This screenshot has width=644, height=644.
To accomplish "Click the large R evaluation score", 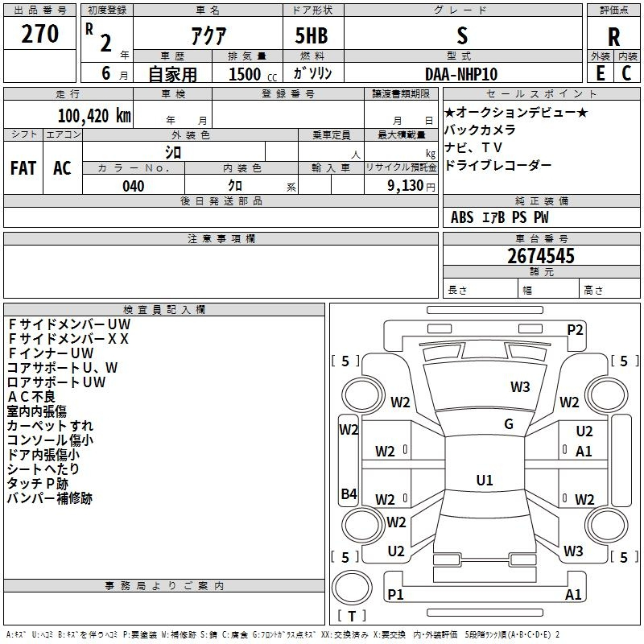I will (613, 35).
